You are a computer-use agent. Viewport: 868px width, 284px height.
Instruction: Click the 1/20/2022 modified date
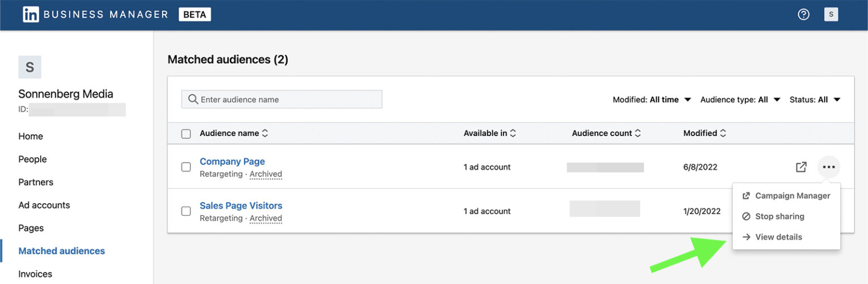[x=702, y=211]
